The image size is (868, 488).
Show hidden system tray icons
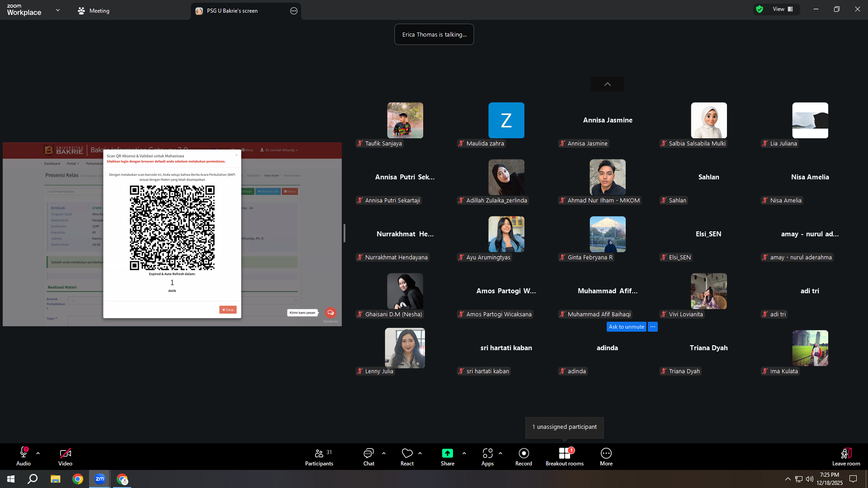click(788, 479)
